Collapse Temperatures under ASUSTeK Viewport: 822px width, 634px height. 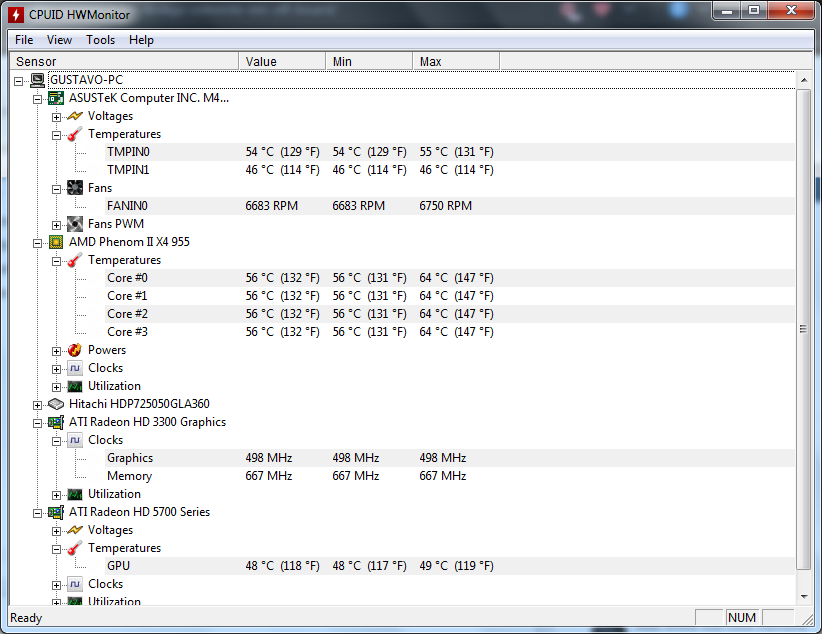[x=57, y=135]
